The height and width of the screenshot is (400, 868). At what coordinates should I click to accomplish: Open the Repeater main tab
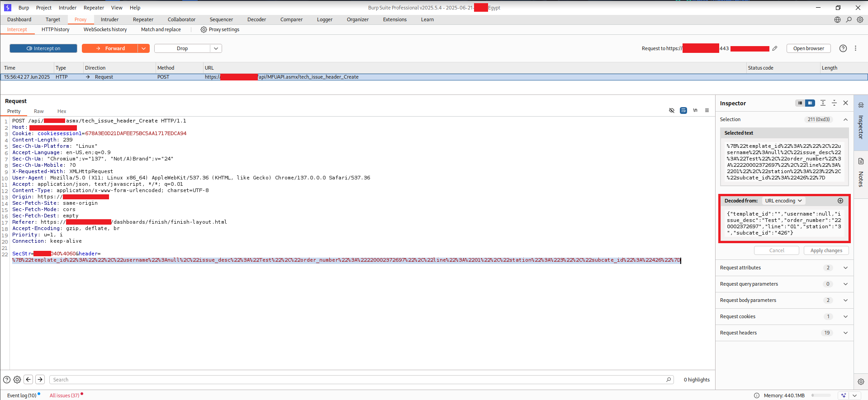click(143, 19)
